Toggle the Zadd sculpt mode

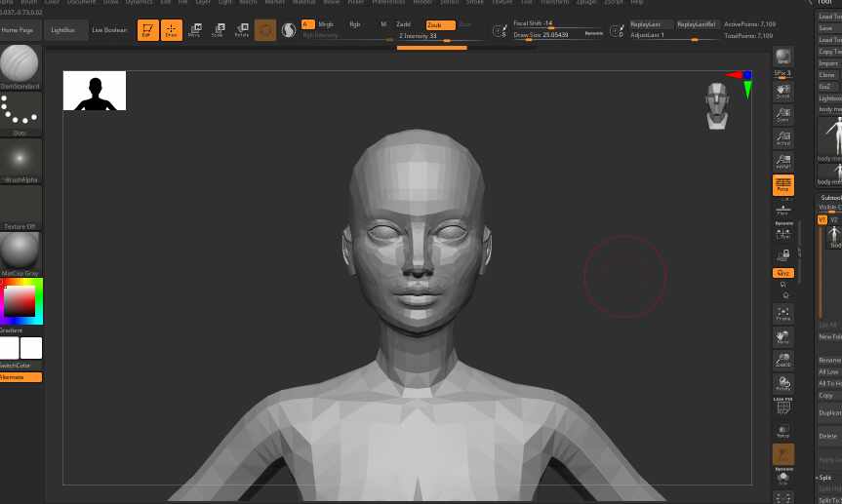(x=403, y=24)
